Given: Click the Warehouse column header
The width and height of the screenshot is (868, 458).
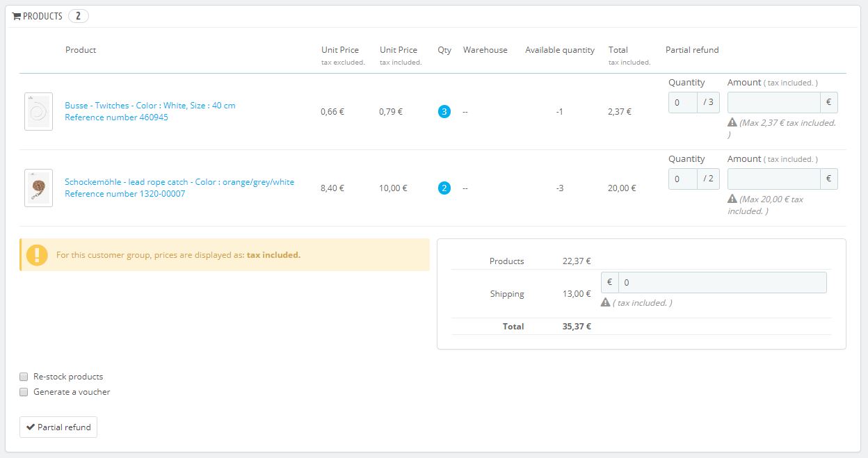Looking at the screenshot, I should (x=485, y=50).
